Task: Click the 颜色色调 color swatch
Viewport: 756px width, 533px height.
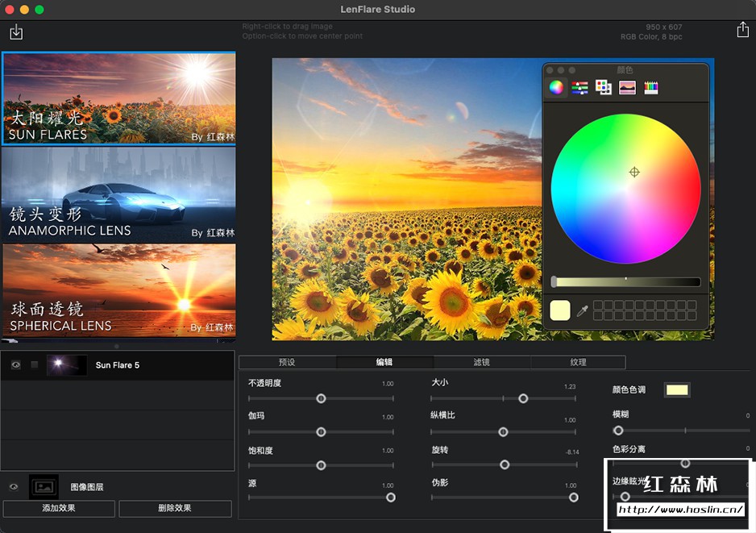Action: (x=676, y=390)
